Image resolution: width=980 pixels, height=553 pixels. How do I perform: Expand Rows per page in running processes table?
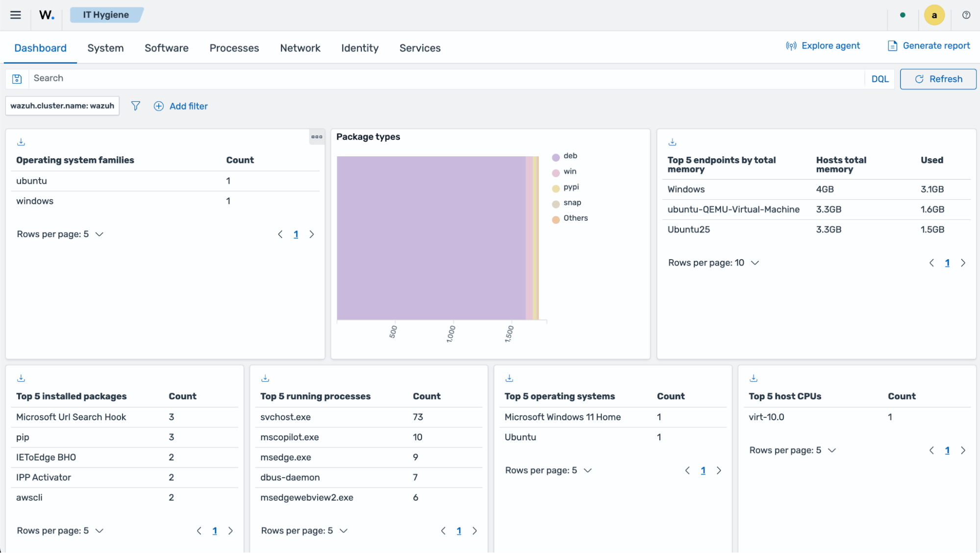[304, 531]
